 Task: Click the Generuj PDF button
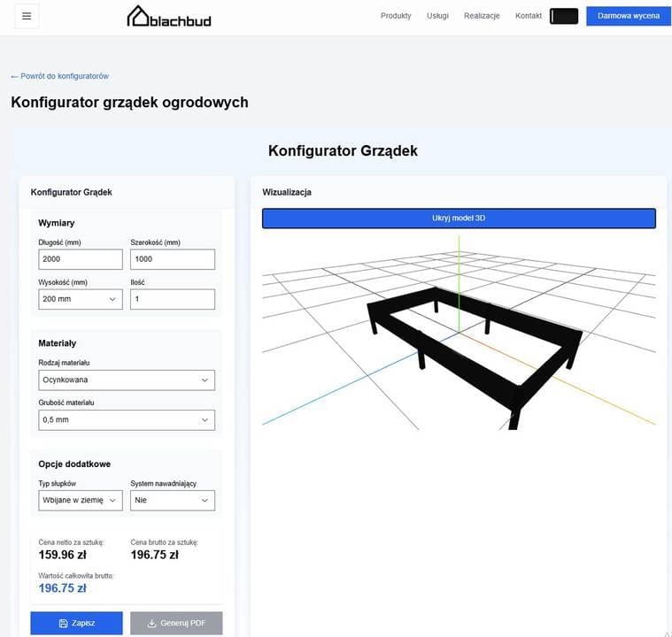pyautogui.click(x=176, y=623)
